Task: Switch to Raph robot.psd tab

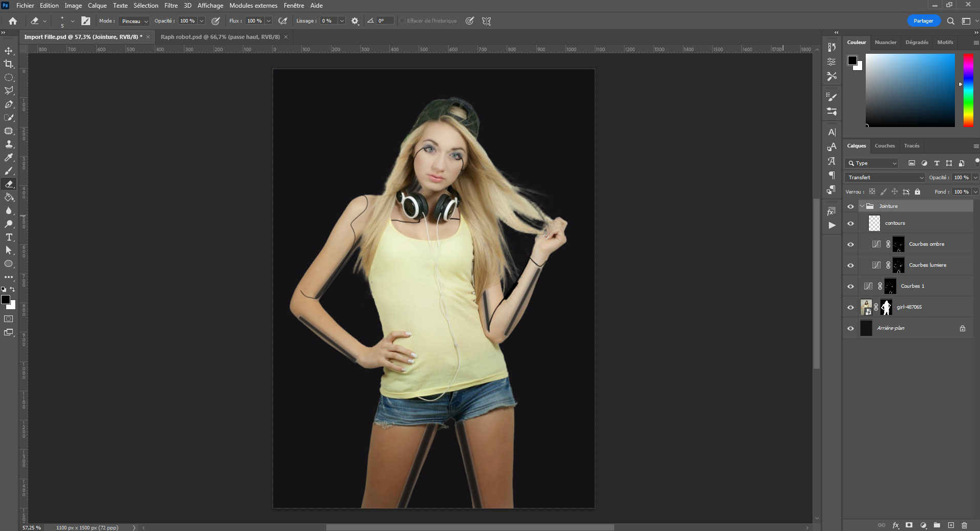Action: coord(220,37)
